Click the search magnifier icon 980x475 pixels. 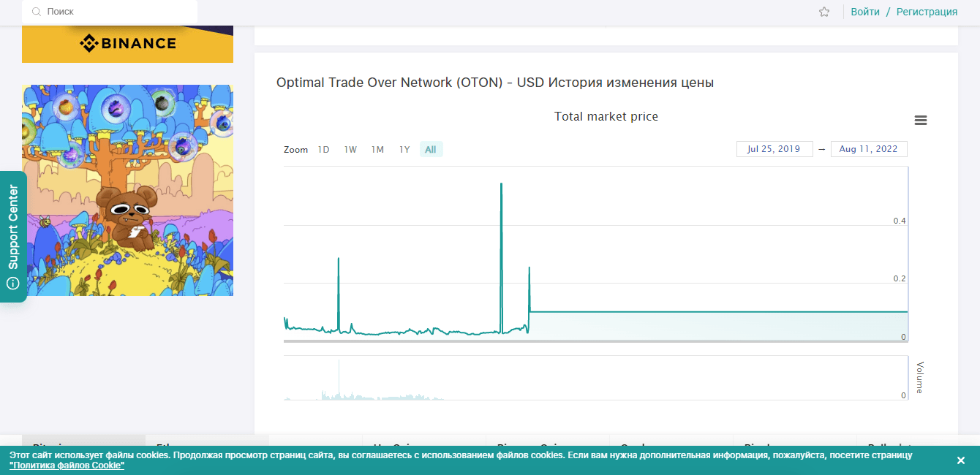point(37,12)
